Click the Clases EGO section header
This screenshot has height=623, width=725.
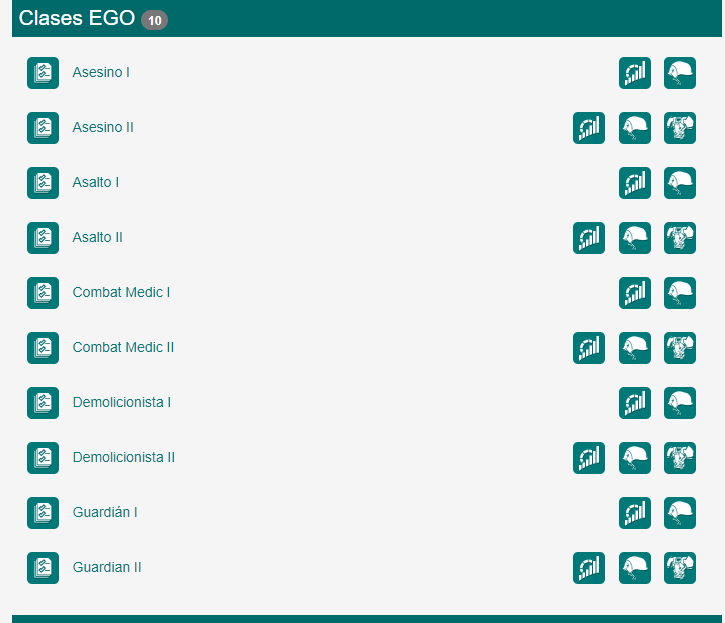(78, 18)
